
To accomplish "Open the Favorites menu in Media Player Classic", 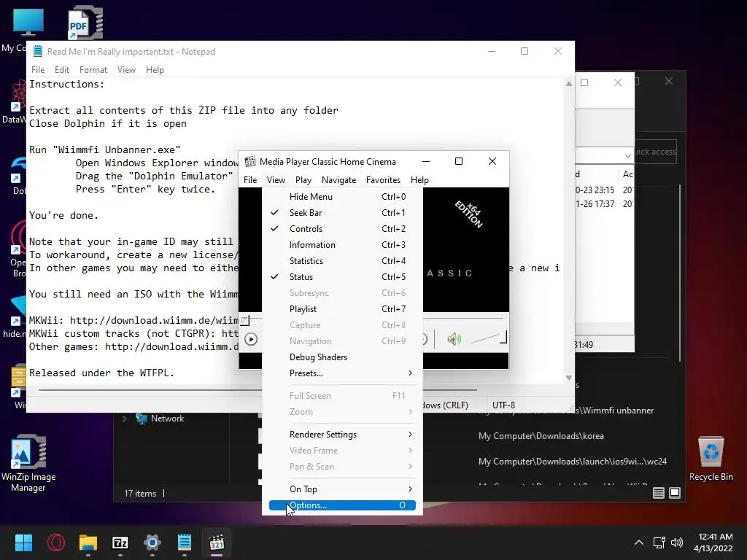I will pyautogui.click(x=383, y=180).
